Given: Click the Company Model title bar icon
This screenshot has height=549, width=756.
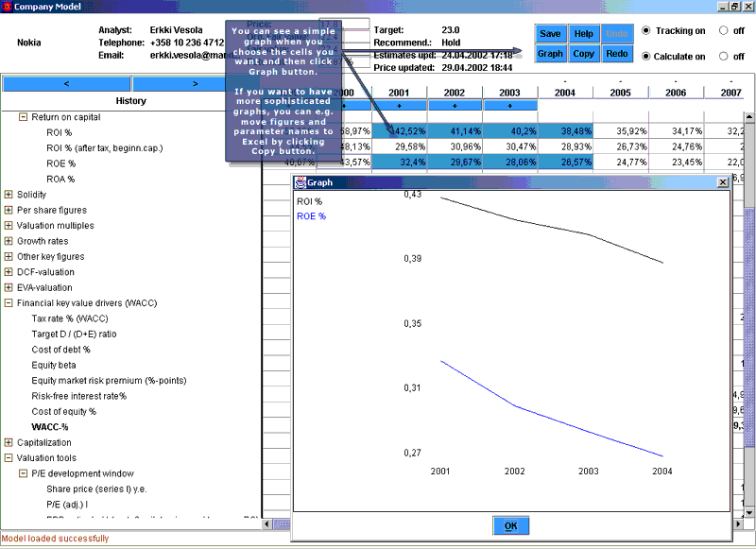Looking at the screenshot, I should point(7,7).
